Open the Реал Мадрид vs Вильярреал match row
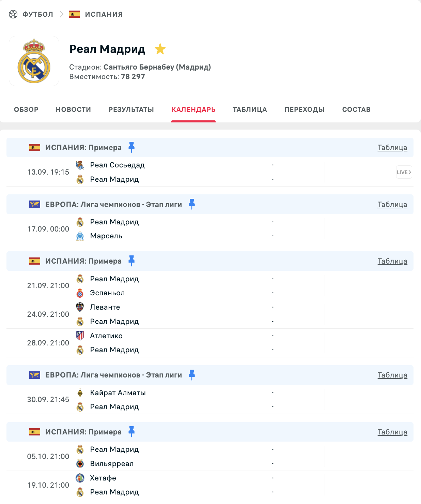The height and width of the screenshot is (504, 421). [210, 457]
